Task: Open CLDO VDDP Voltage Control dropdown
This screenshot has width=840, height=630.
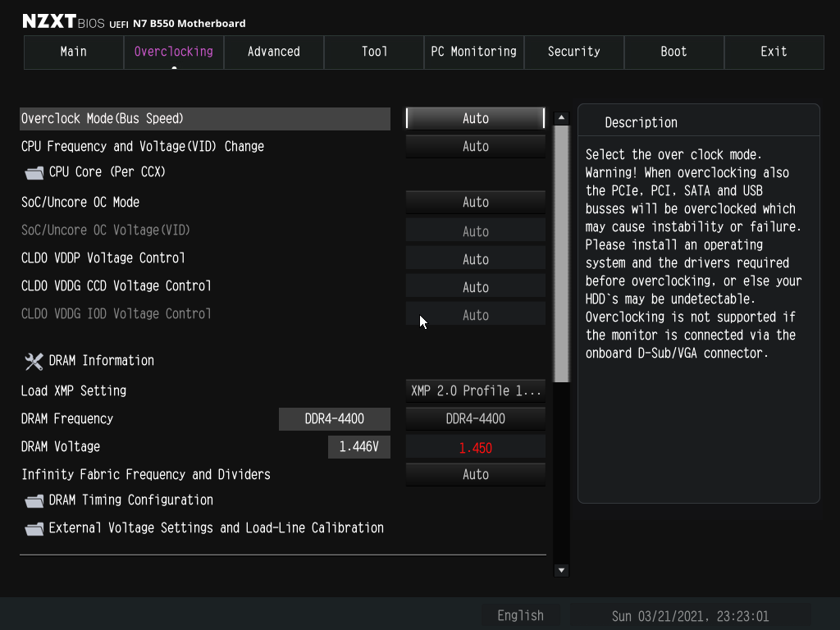Action: tap(476, 258)
